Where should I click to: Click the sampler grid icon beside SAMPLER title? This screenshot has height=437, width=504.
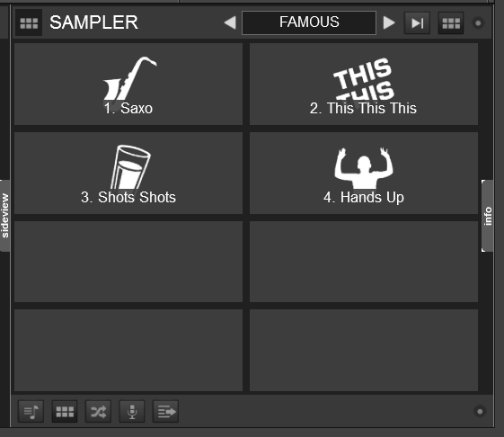(x=29, y=22)
